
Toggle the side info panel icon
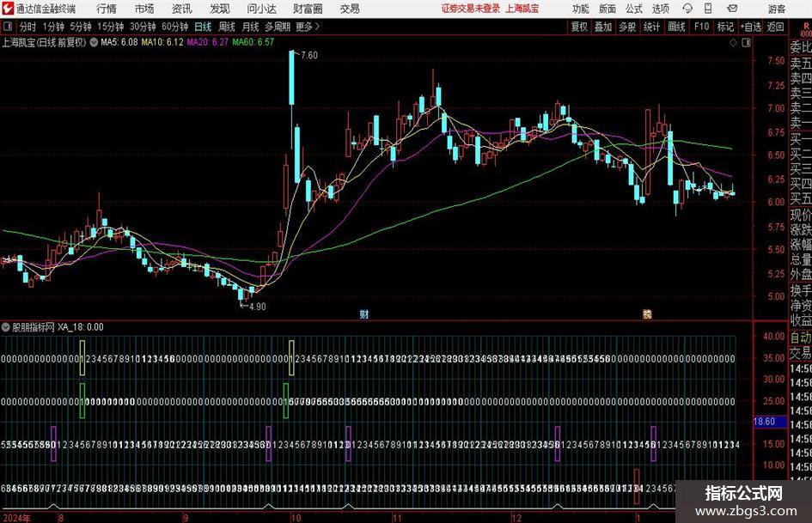pyautogui.click(x=746, y=43)
